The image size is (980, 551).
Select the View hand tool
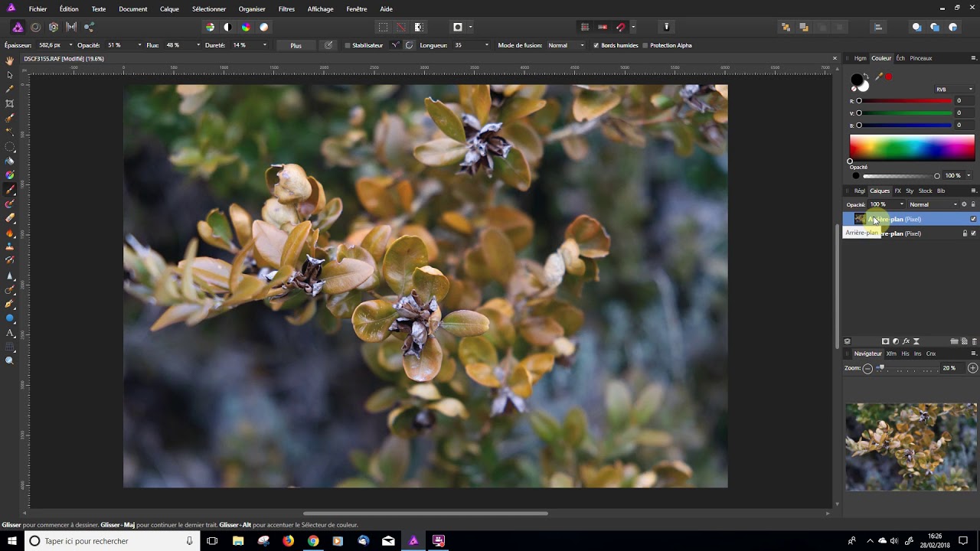(10, 60)
